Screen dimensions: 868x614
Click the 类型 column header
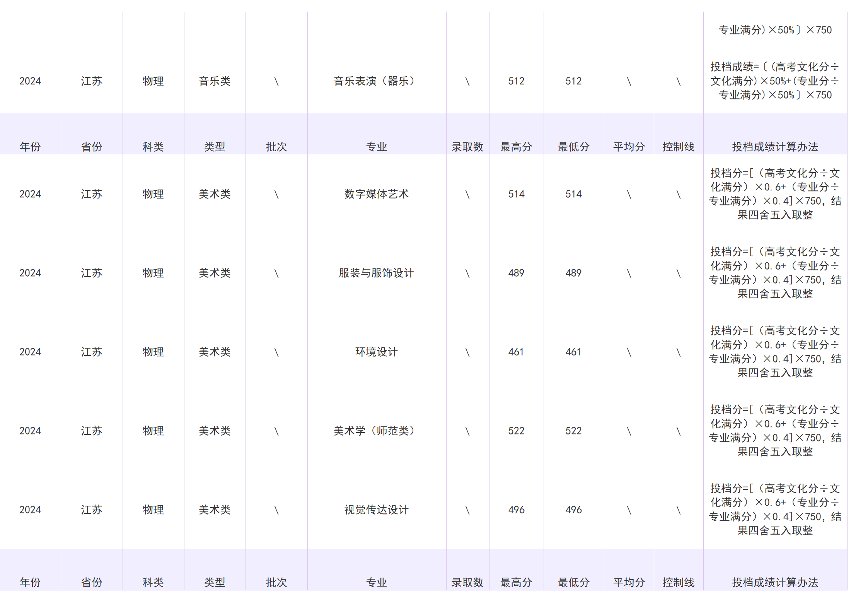[215, 147]
